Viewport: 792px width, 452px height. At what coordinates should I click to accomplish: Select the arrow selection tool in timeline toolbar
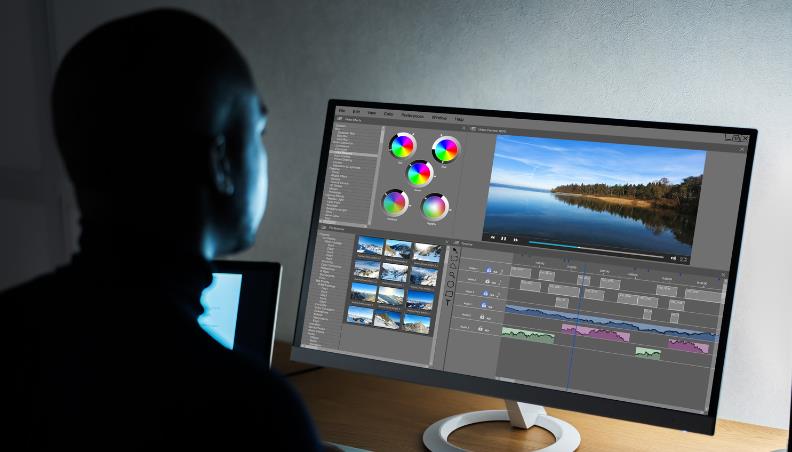click(455, 250)
